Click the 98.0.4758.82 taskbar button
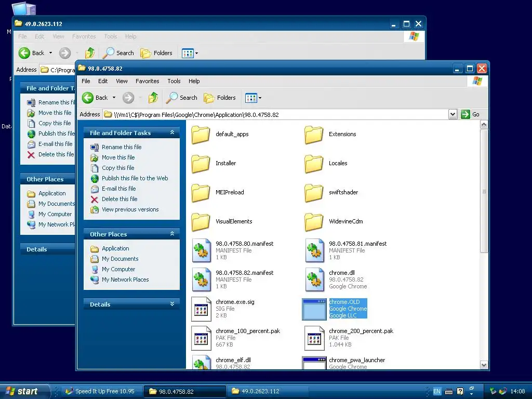The width and height of the screenshot is (532, 399). [x=185, y=392]
